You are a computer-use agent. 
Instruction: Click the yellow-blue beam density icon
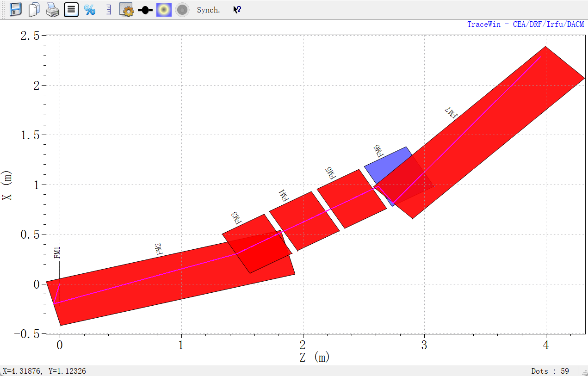164,10
